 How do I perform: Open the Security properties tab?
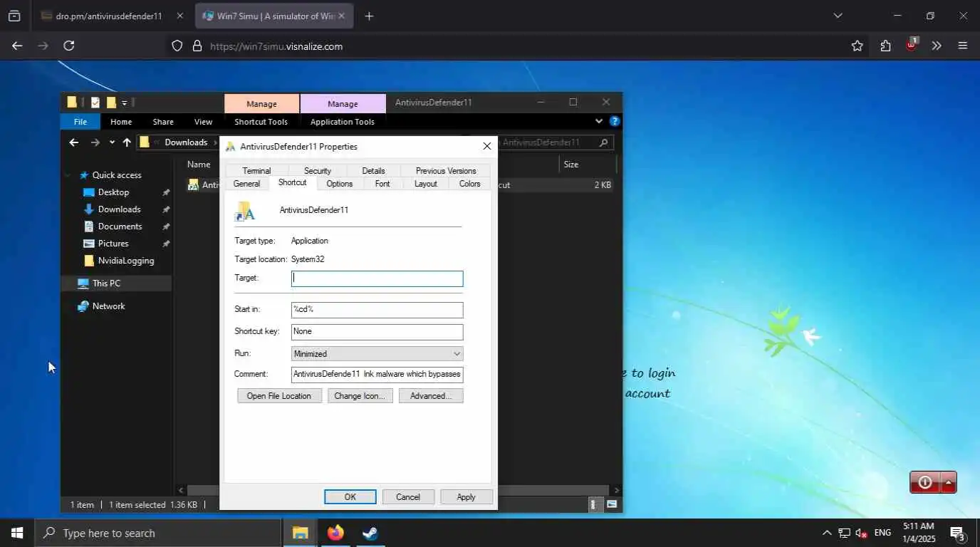tap(318, 171)
